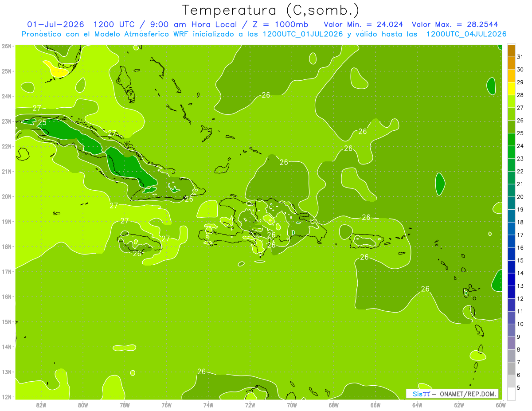This screenshot has width=532, height=411.
Task: Click purple legend swatch between 9 and 10
Action: point(512,330)
